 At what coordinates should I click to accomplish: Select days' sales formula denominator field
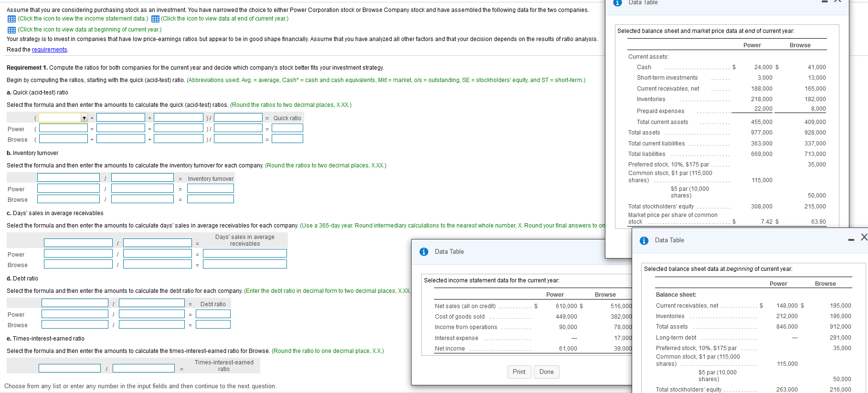[158, 243]
